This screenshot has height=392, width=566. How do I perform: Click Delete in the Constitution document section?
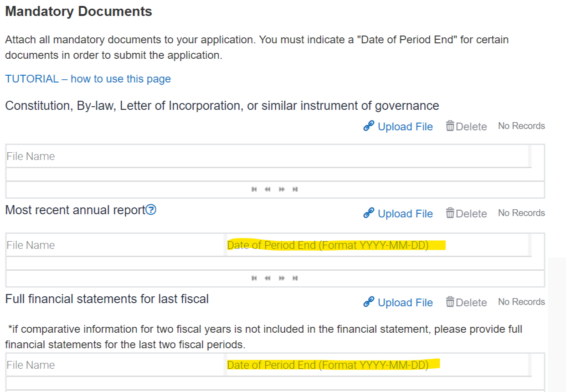[466, 127]
